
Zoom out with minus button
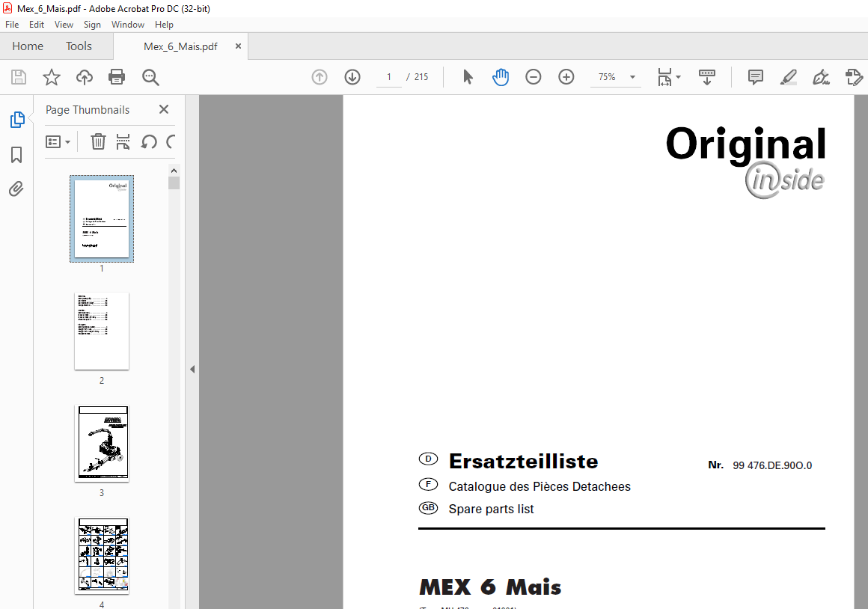point(533,77)
